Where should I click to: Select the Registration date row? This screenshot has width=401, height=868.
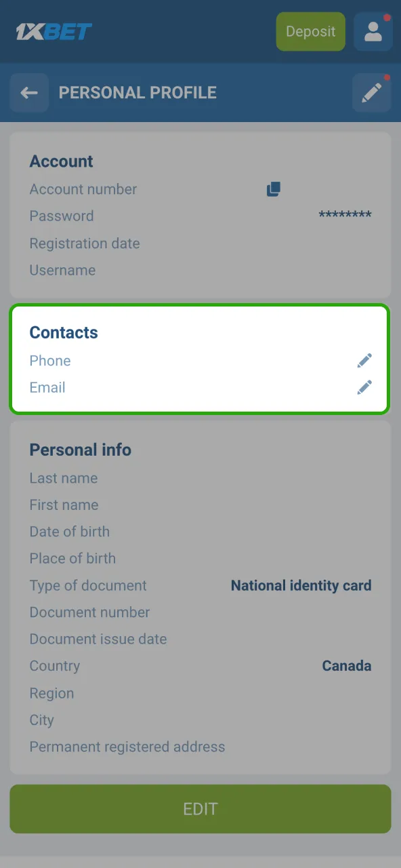pos(84,243)
